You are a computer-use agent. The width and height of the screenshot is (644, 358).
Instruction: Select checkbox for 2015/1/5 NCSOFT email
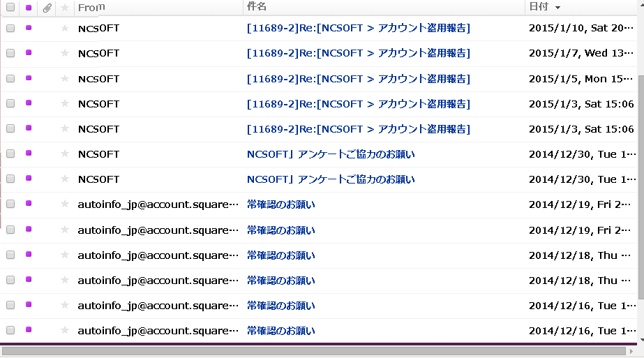click(10, 79)
